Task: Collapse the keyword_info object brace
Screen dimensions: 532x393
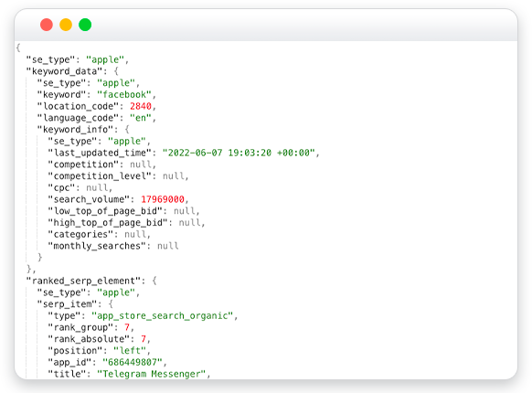Action: point(127,129)
